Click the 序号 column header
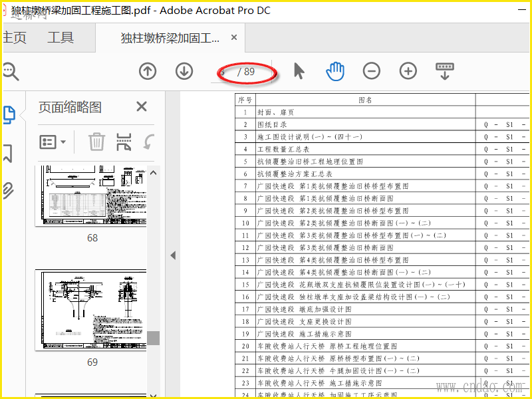The width and height of the screenshot is (532, 399). coord(245,100)
